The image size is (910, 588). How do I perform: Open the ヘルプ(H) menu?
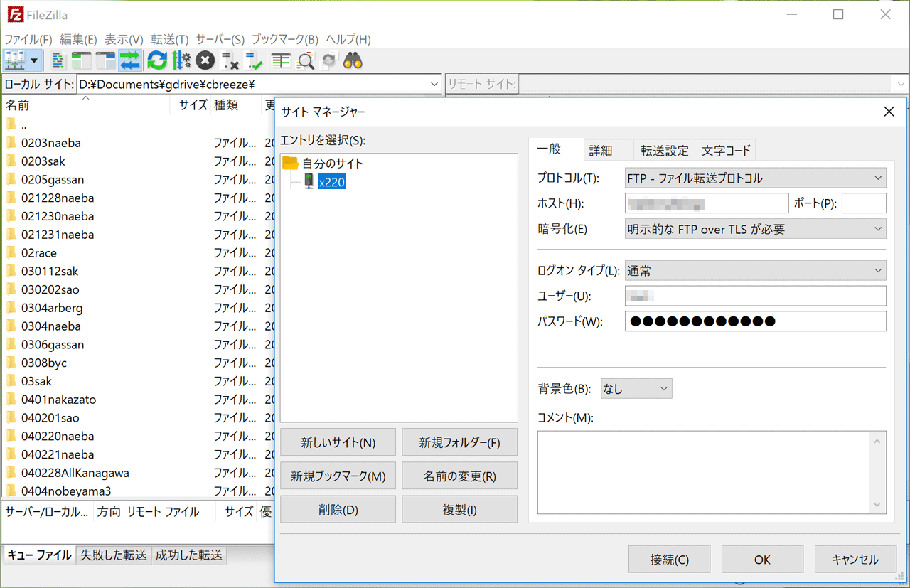click(x=348, y=40)
